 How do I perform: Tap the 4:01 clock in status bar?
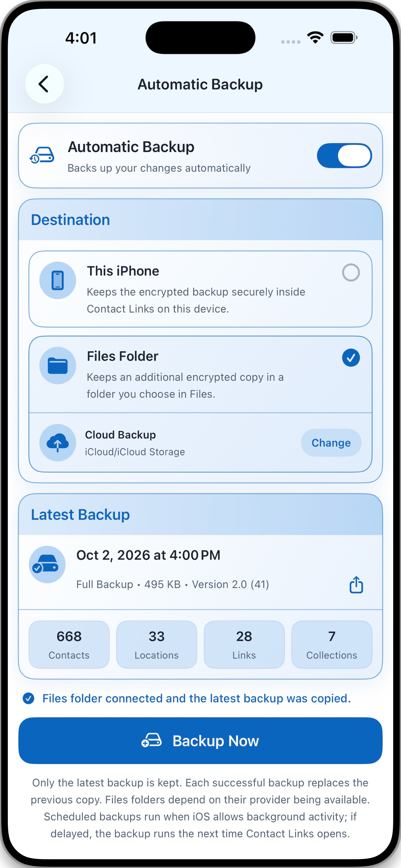tap(81, 38)
